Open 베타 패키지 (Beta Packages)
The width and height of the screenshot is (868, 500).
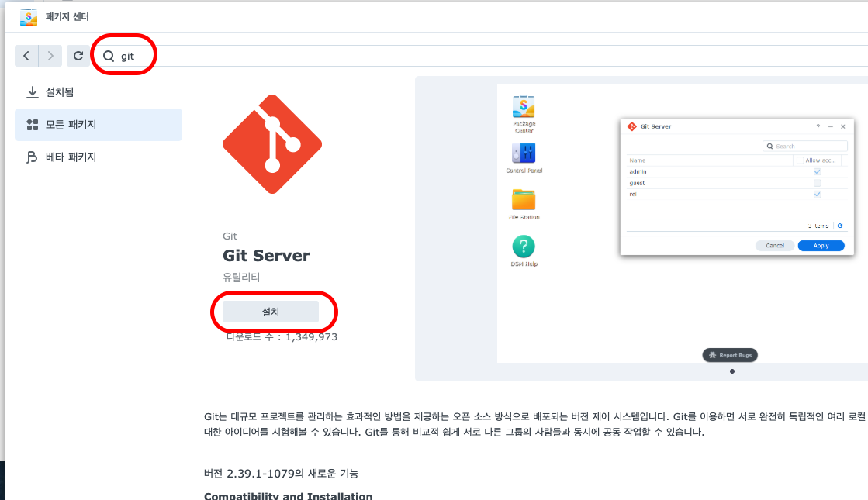99,157
